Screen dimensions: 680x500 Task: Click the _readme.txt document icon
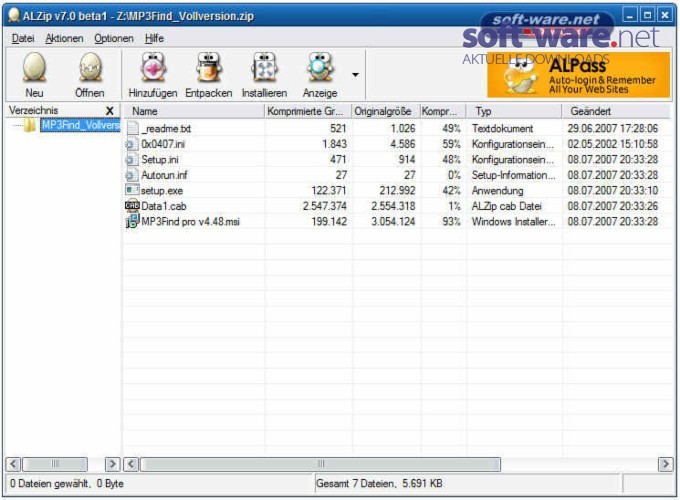(132, 128)
